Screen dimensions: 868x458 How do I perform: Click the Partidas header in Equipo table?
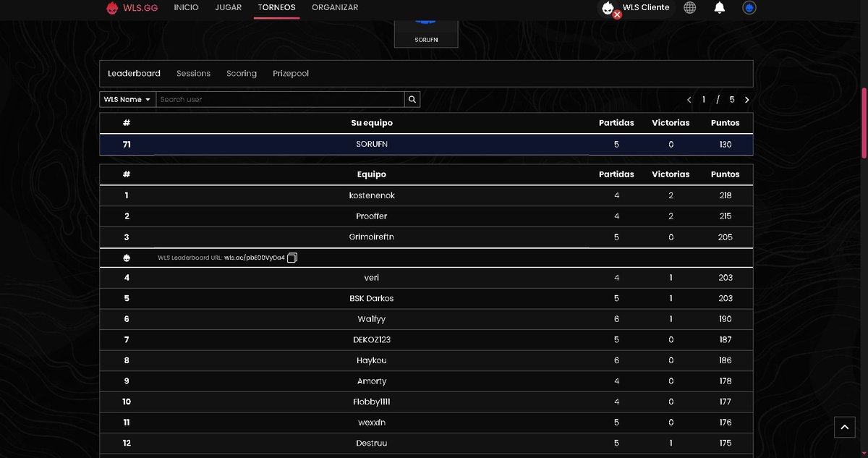(616, 174)
